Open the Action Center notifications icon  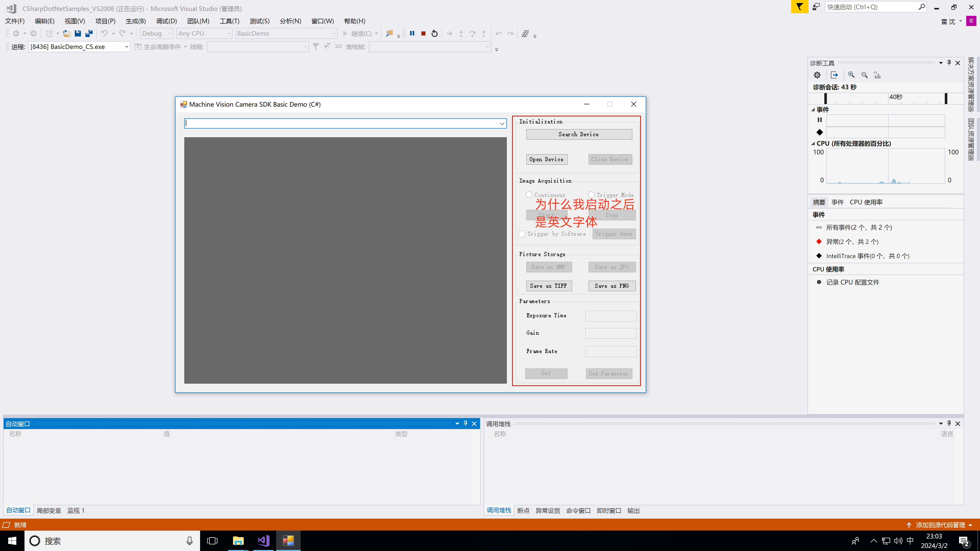click(964, 541)
